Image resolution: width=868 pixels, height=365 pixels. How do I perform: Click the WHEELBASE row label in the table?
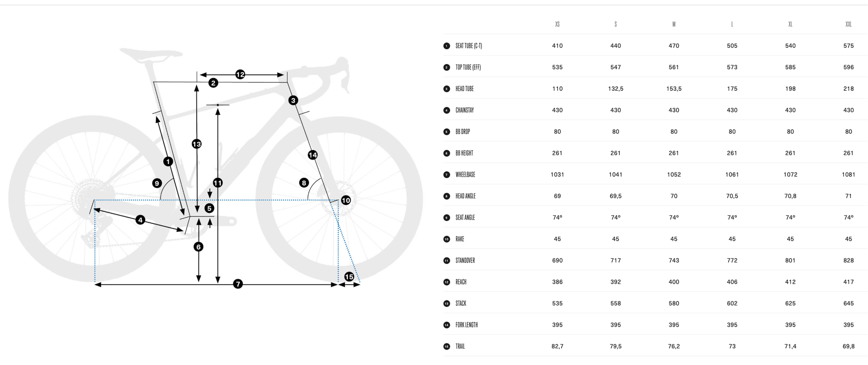465,175
